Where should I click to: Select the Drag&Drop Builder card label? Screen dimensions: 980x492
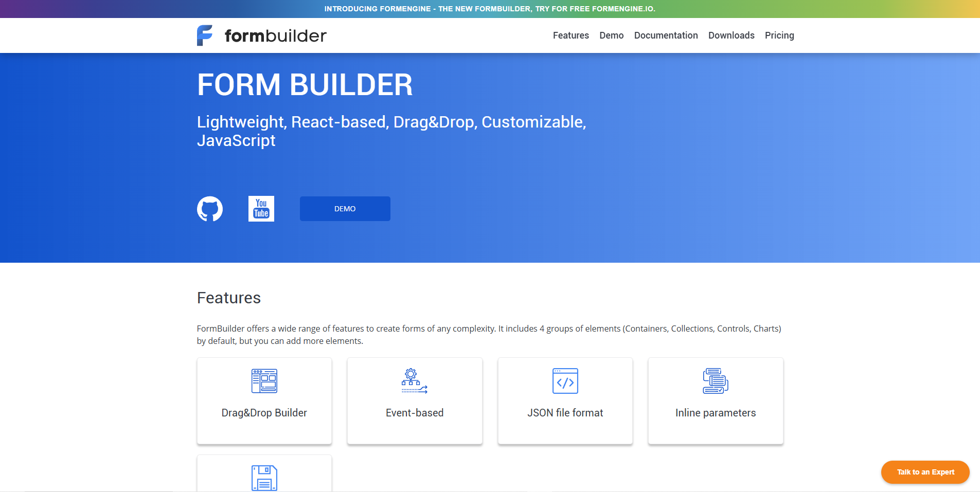click(264, 413)
